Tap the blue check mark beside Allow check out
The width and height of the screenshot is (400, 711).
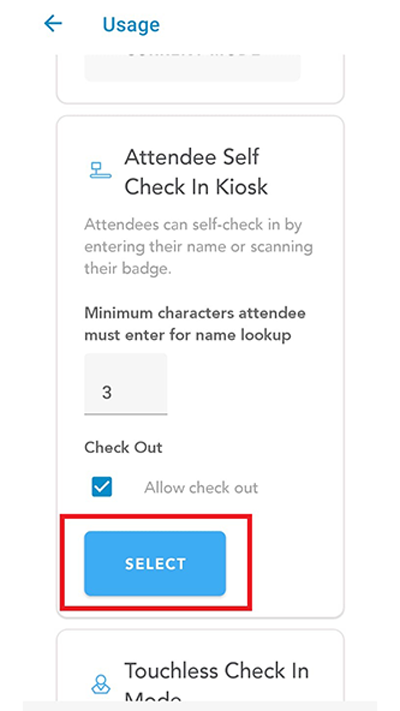click(102, 487)
